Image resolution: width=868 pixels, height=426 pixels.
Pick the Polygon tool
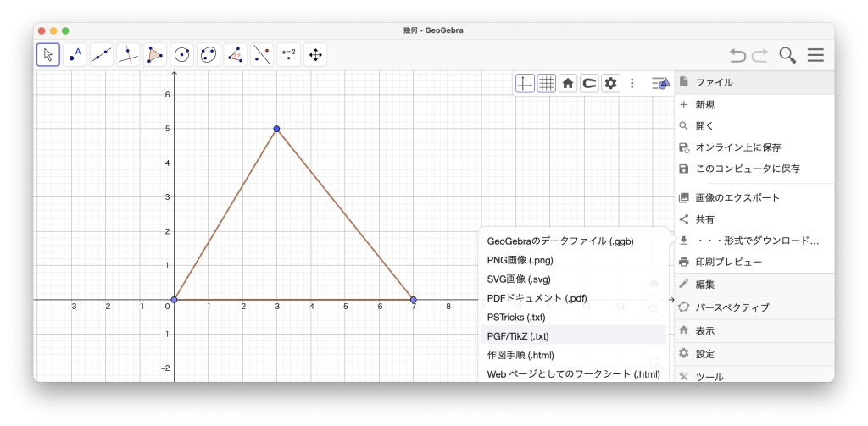(155, 55)
